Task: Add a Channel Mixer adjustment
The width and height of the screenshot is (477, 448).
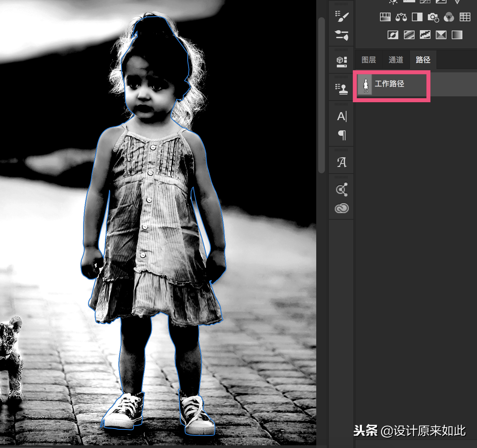Action: (449, 17)
